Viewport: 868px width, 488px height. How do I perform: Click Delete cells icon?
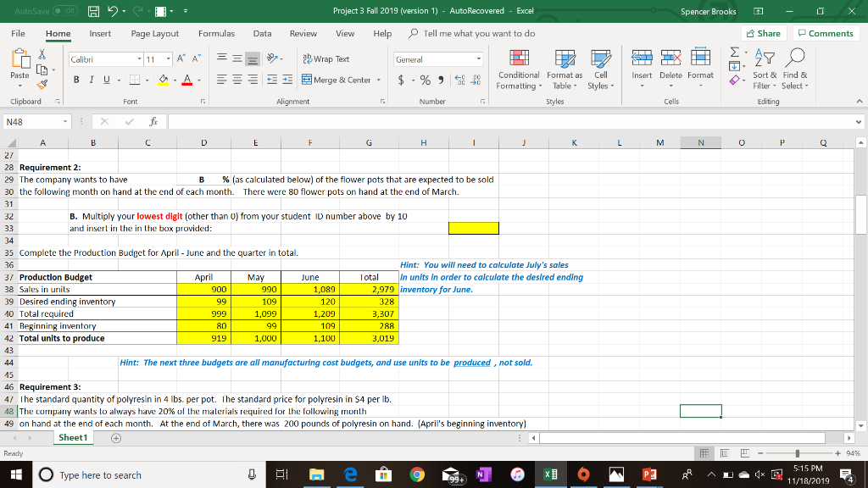[x=670, y=57]
